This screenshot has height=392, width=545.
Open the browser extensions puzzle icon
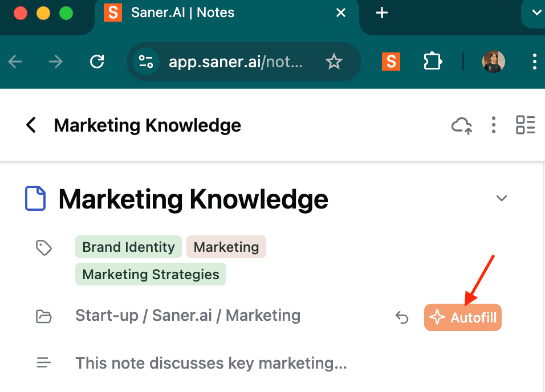[x=432, y=62]
